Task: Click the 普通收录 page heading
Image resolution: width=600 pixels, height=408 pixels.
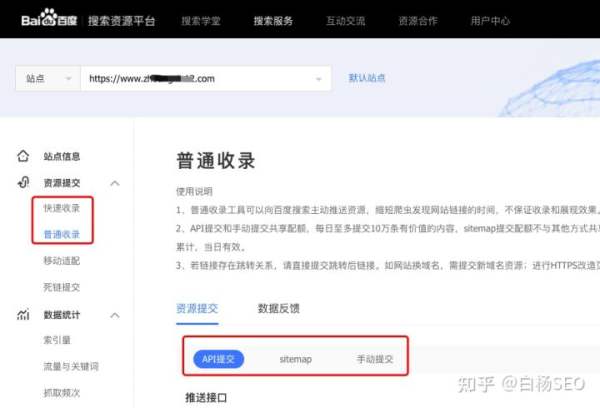Action: [215, 160]
